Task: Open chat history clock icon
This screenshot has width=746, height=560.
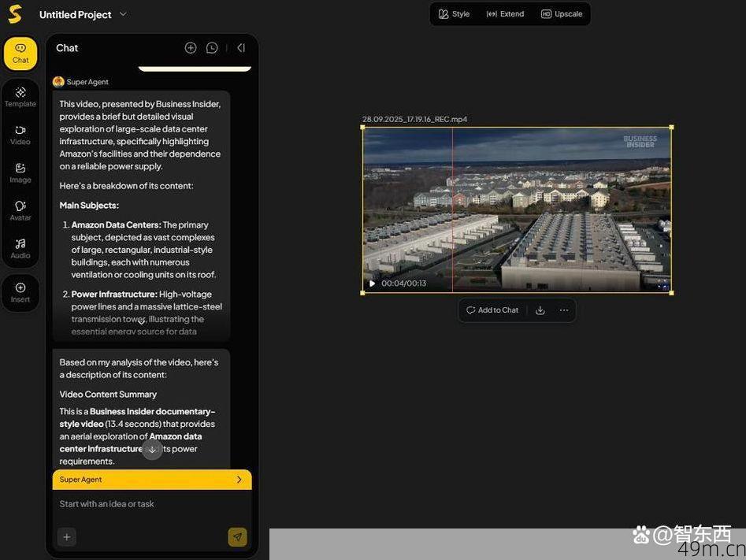Action: coord(212,48)
